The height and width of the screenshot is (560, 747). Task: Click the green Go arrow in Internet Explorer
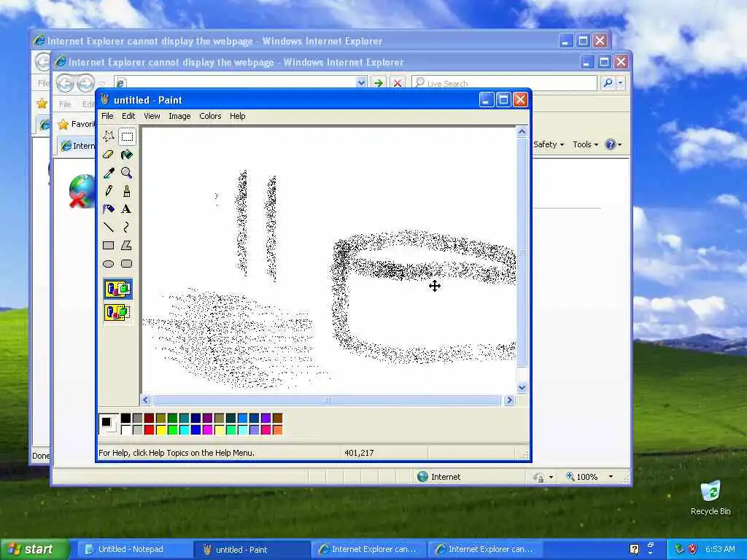click(x=379, y=83)
